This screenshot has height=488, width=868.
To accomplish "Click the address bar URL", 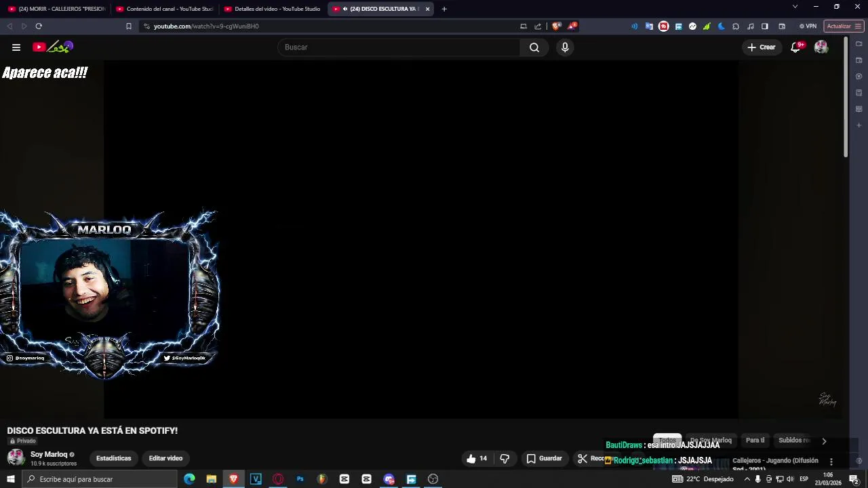I will pos(206,26).
